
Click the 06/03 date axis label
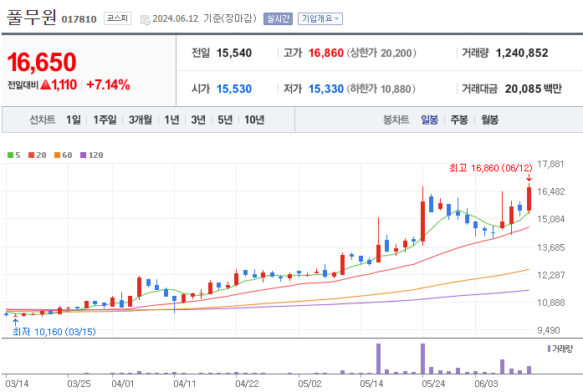tap(486, 384)
